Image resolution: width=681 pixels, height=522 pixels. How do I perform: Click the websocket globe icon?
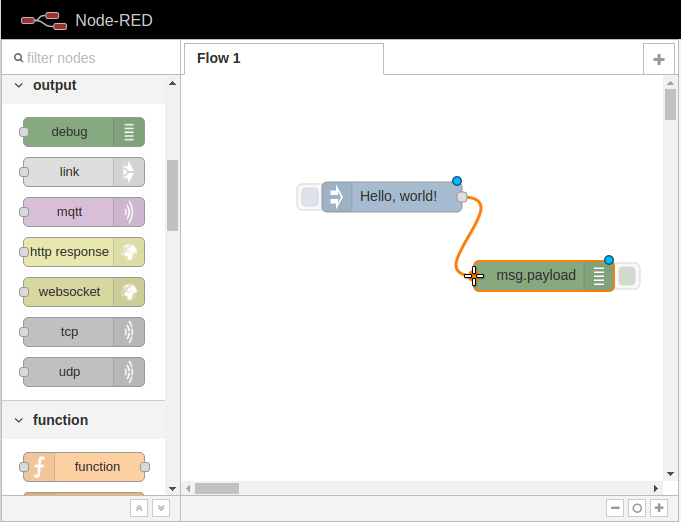pyautogui.click(x=129, y=292)
